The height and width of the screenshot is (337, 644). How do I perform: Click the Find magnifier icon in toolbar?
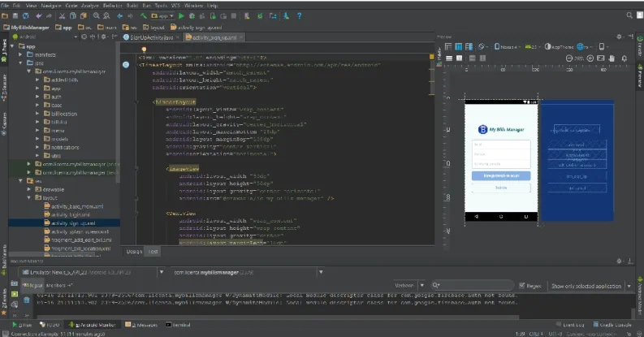tap(96, 16)
